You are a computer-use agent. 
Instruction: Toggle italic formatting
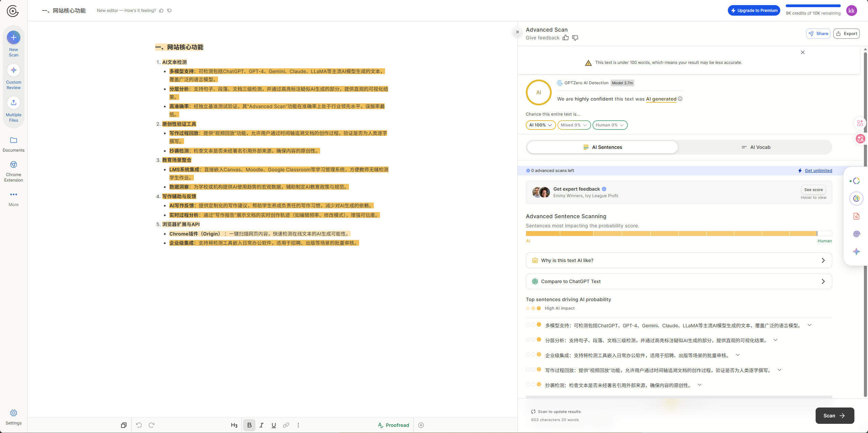[x=262, y=425]
